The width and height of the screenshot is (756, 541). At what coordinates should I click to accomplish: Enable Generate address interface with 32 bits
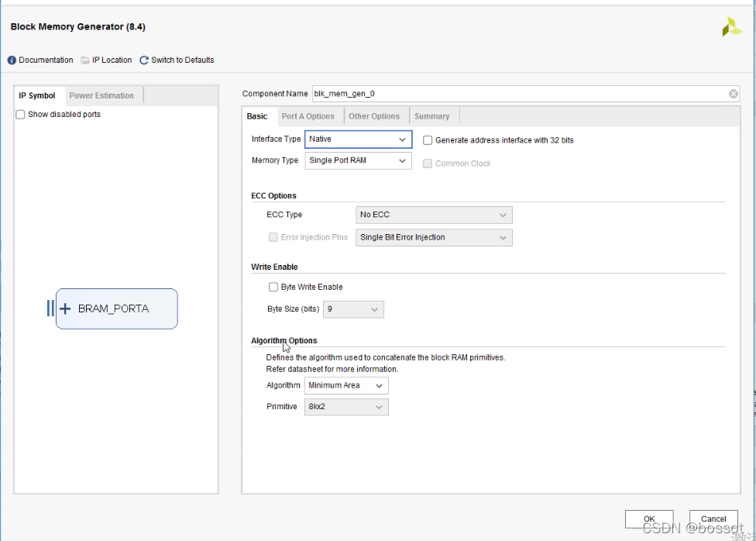tap(427, 140)
